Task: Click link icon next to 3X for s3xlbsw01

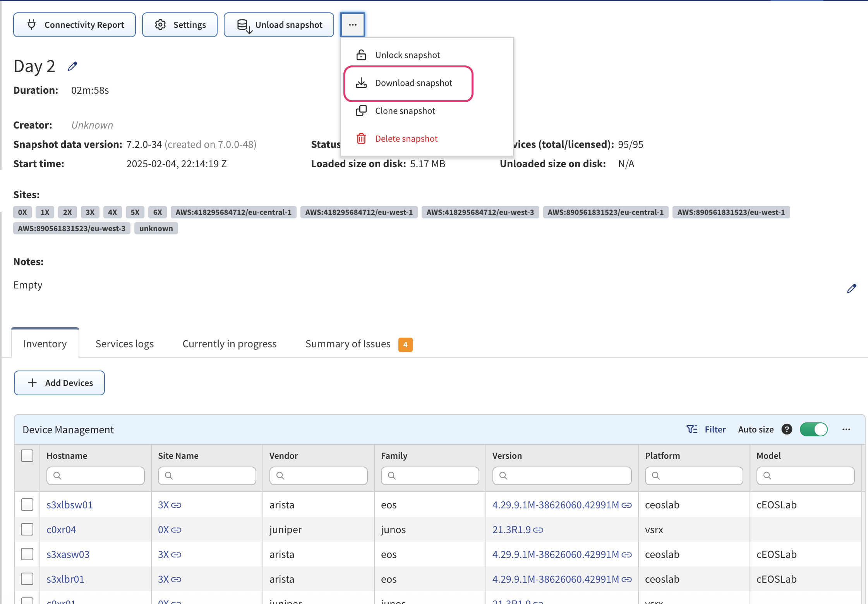Action: 176,505
